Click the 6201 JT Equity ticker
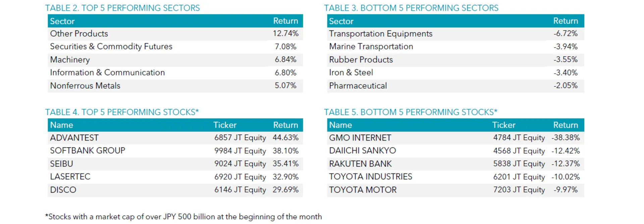Viewport: 644px width, 224px height. tap(519, 177)
